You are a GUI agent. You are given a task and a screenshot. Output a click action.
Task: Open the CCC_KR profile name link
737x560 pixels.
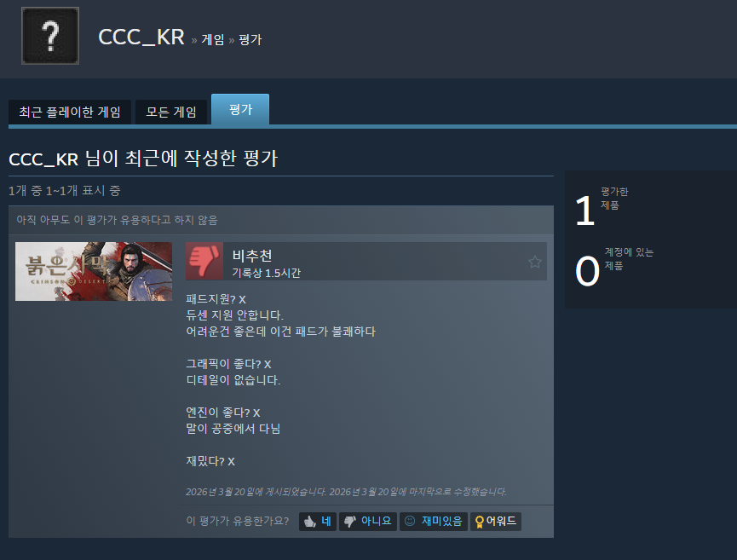click(141, 38)
